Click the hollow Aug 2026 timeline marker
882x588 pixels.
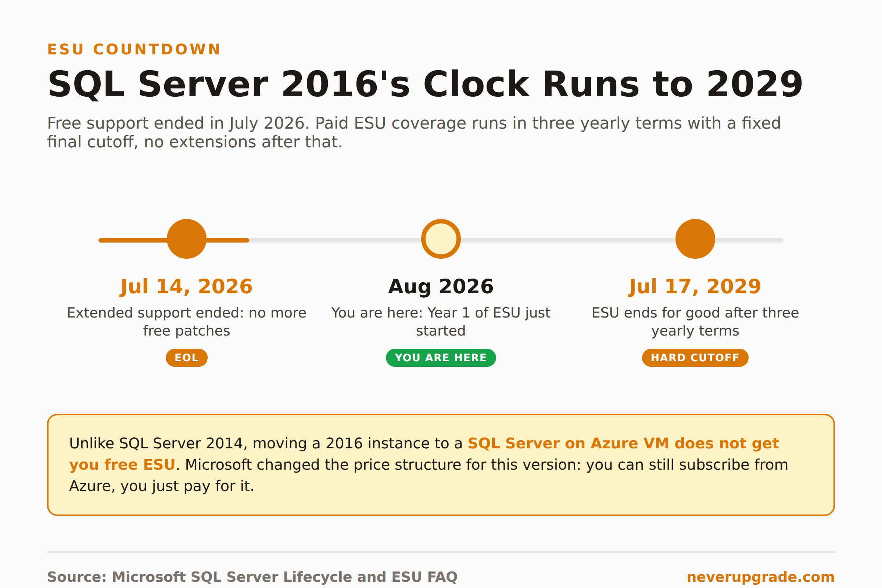pyautogui.click(x=441, y=239)
